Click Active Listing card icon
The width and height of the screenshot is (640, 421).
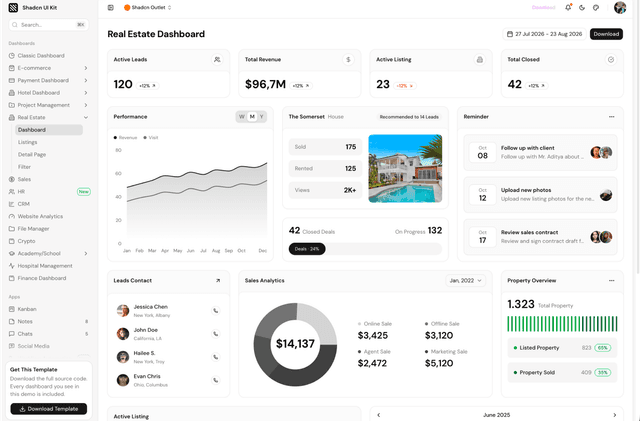[x=480, y=60]
